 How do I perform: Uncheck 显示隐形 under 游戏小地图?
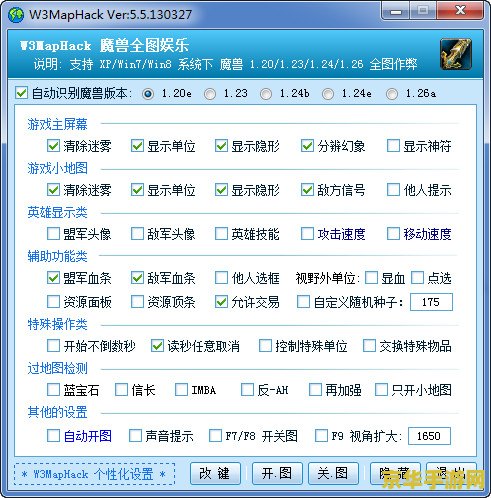221,190
